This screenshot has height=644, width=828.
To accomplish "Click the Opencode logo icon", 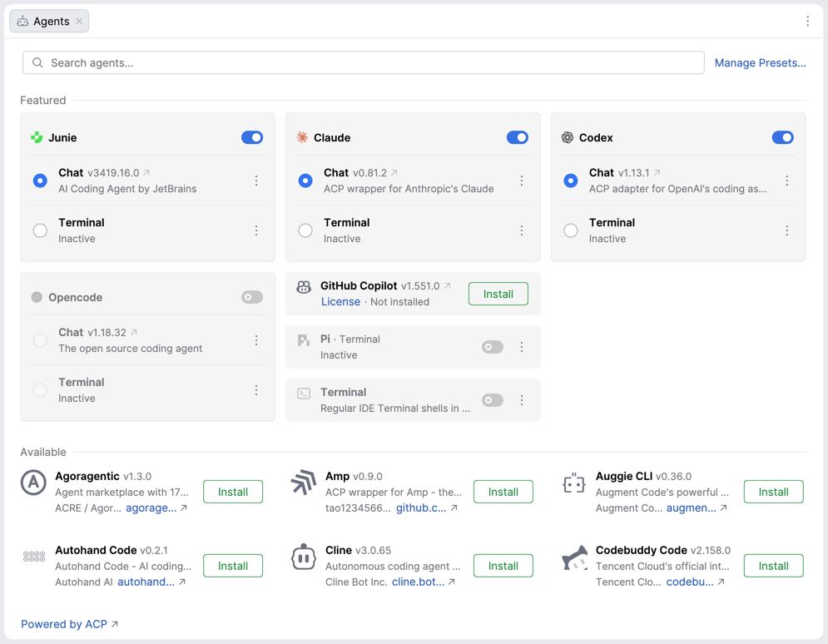I will 37,297.
